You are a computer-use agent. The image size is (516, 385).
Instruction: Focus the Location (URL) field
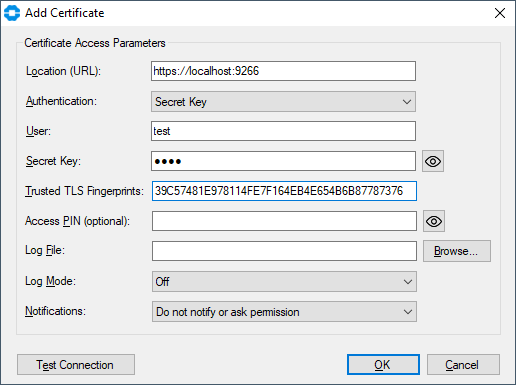[x=283, y=71]
